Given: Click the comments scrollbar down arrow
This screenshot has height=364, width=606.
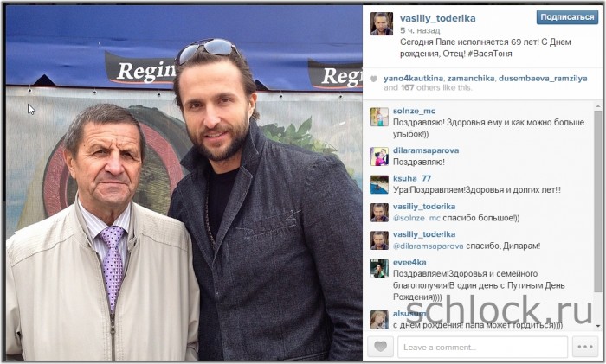Looking at the screenshot, I should [x=598, y=326].
